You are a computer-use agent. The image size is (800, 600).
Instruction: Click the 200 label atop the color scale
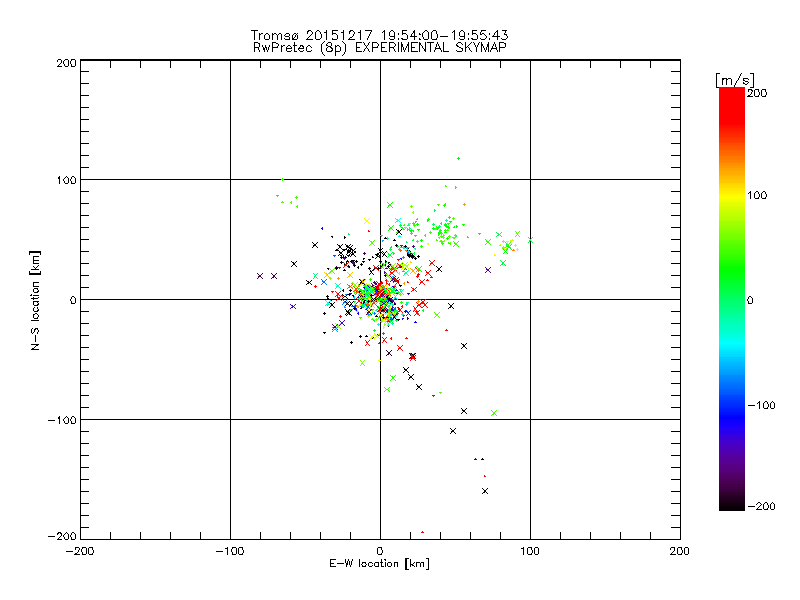point(757,93)
